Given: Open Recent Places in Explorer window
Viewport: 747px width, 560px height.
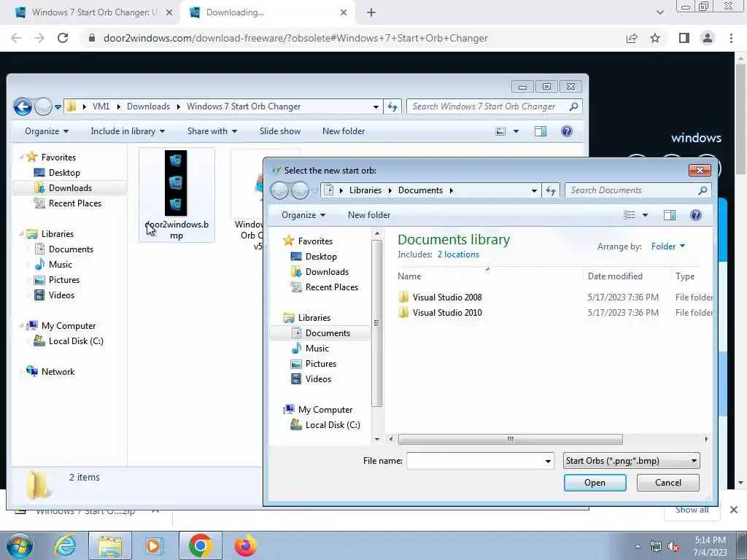Looking at the screenshot, I should point(74,203).
